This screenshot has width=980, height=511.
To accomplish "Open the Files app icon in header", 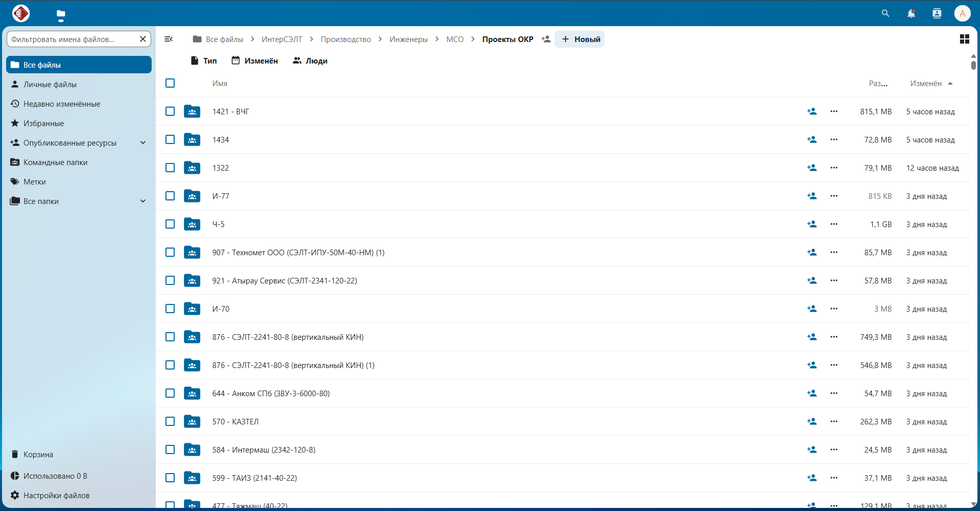I will click(61, 14).
